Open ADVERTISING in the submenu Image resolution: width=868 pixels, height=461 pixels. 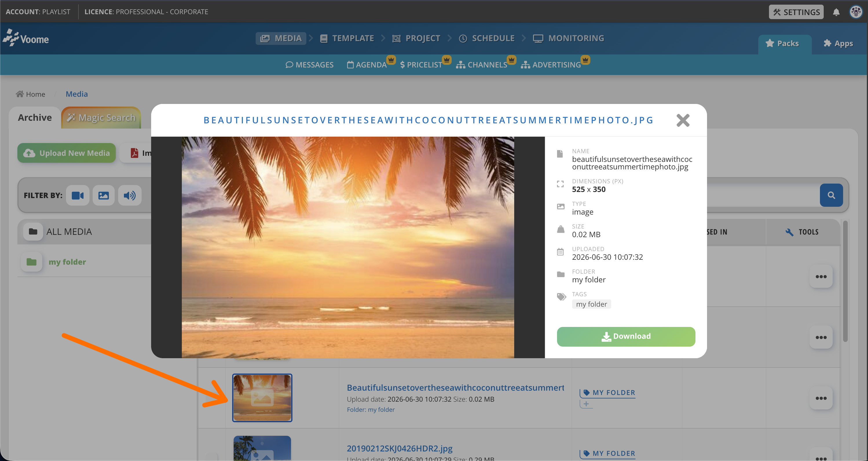click(551, 65)
